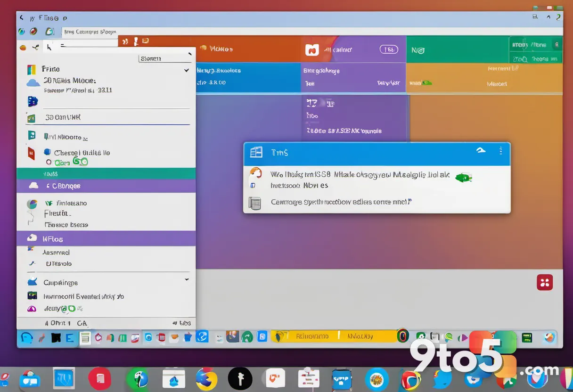
Task: Open the magenta dome icon in the sidebar
Action: [x=32, y=309]
